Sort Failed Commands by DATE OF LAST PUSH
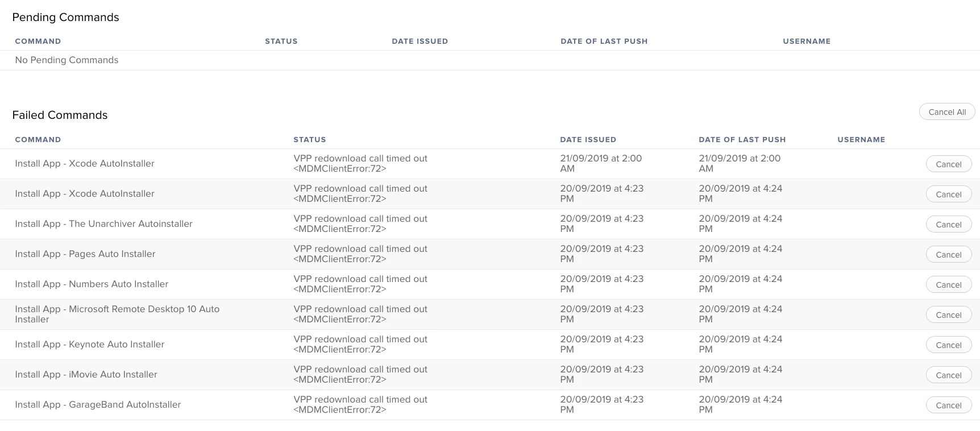The width and height of the screenshot is (980, 431). point(742,139)
